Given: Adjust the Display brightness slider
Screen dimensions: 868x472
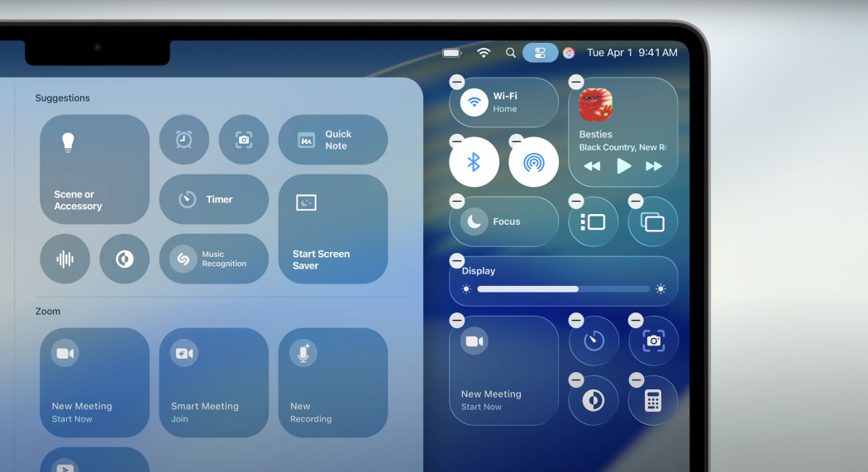Looking at the screenshot, I should (x=564, y=289).
